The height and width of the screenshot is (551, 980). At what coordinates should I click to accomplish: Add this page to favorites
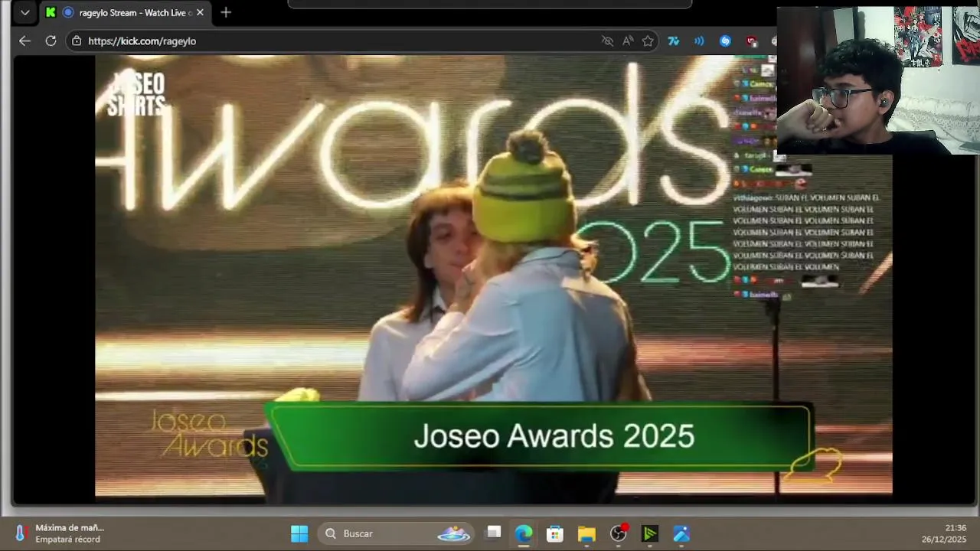coord(648,41)
